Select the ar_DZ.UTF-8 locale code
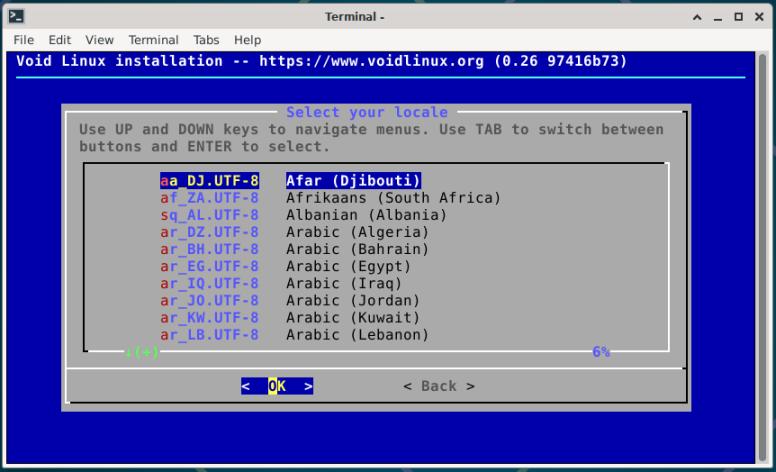The image size is (776, 472). click(x=209, y=232)
